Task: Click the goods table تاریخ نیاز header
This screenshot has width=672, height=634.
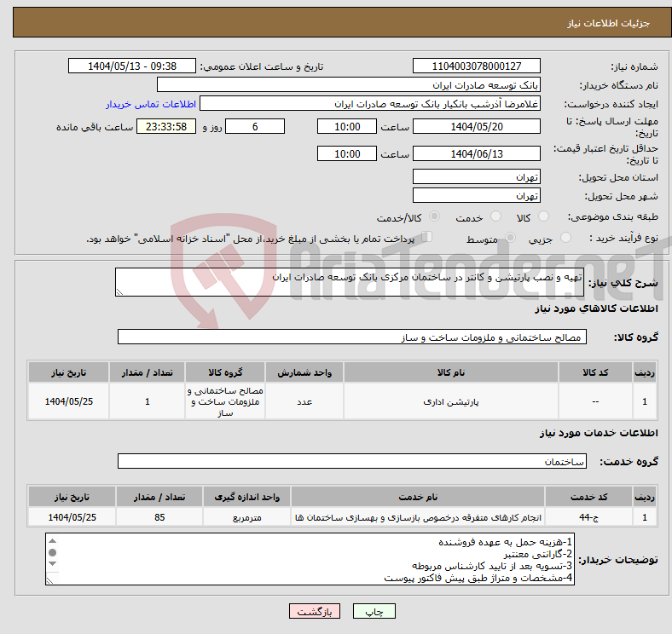Action: 68,372
